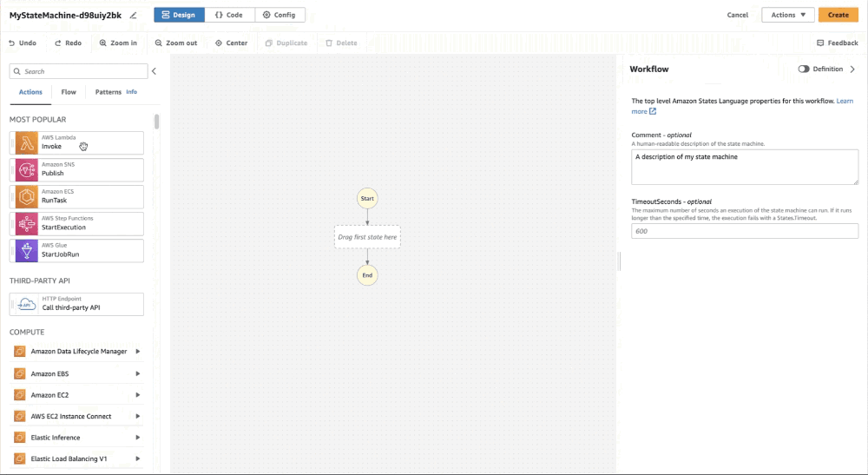The height and width of the screenshot is (475, 868).
Task: Click the Duplicate toolbar button
Action: point(286,43)
